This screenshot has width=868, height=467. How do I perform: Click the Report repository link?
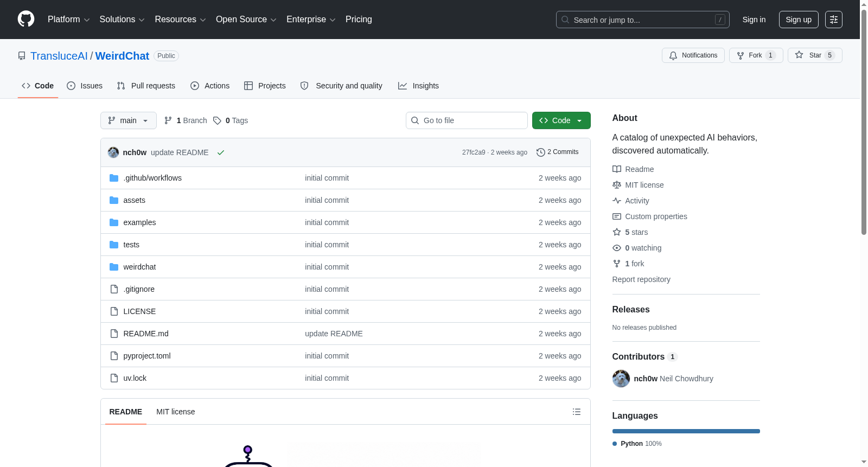pyautogui.click(x=641, y=279)
